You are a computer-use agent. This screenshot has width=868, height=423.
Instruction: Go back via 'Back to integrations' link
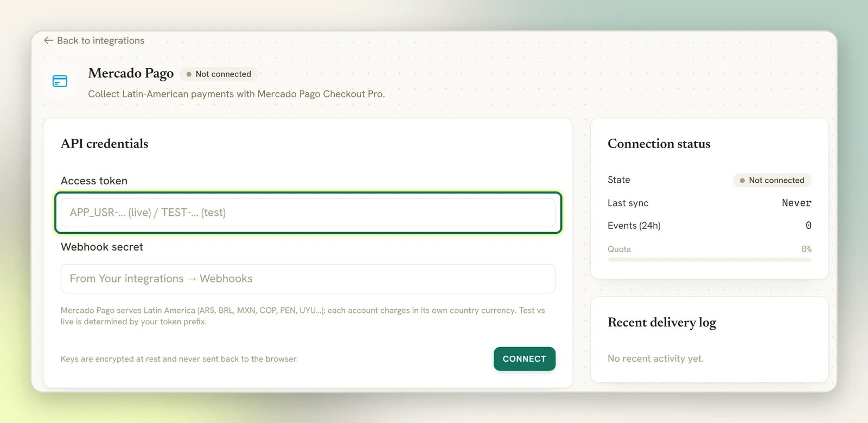(x=94, y=41)
